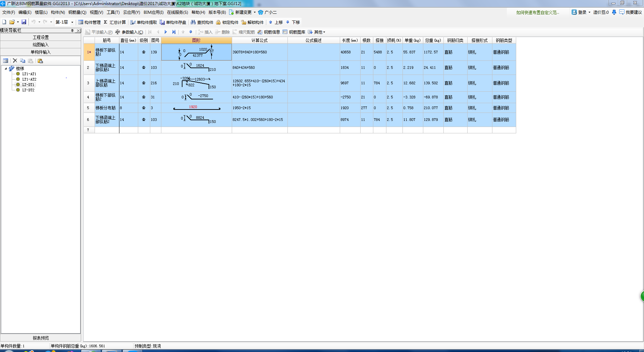Click 计算公式 column header

[260, 40]
